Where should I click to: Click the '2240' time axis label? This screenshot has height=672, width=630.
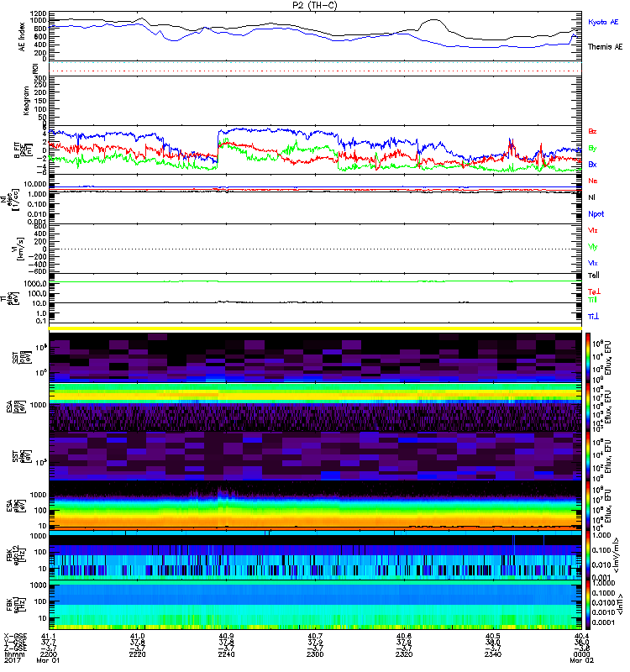226,654
